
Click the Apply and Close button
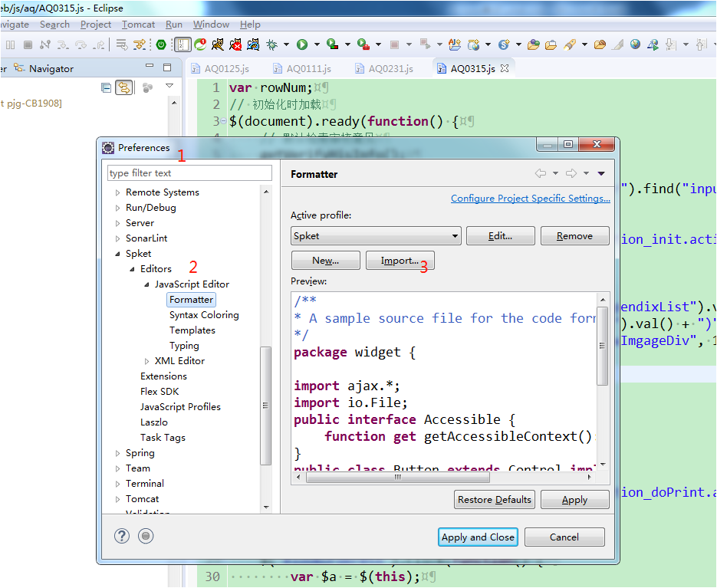(478, 537)
